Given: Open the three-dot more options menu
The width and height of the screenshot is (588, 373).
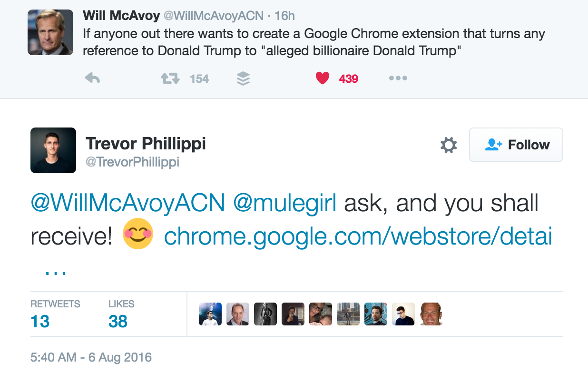Looking at the screenshot, I should click(398, 79).
